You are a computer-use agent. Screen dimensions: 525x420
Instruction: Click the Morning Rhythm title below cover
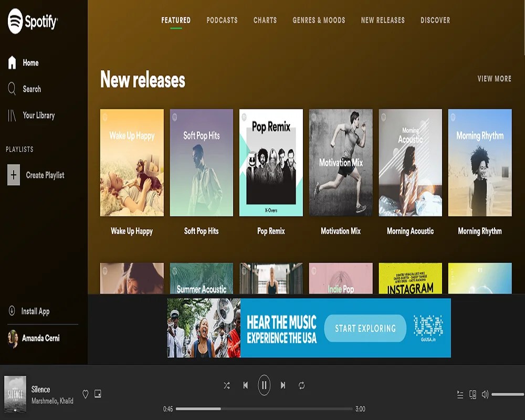[480, 231]
